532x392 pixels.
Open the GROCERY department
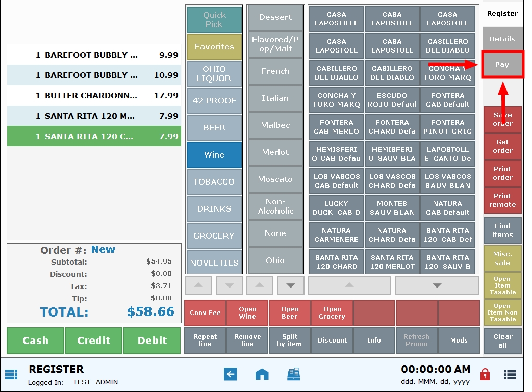point(214,236)
